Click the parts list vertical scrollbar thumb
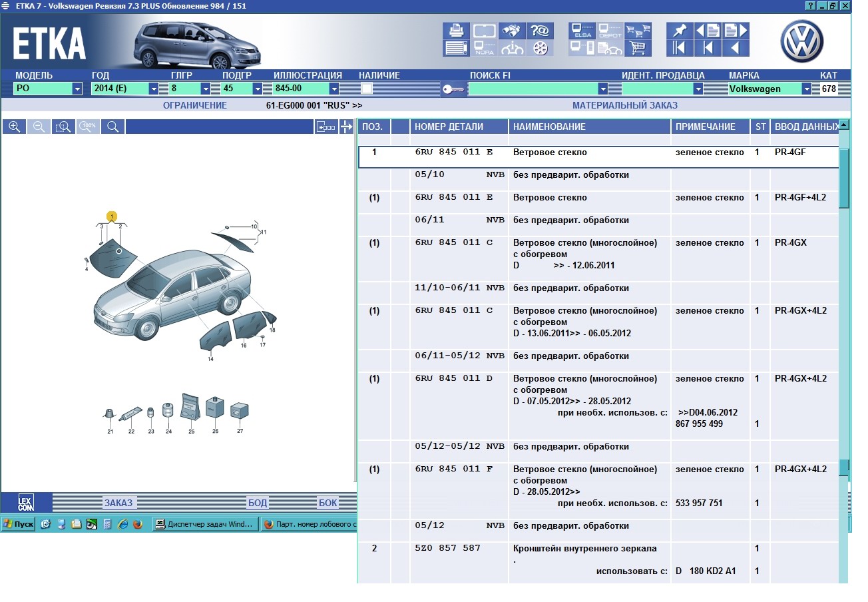Screen dimensions: 868x602 844,178
